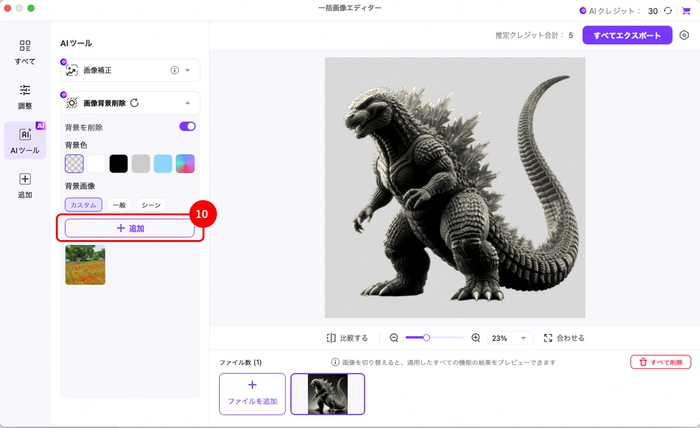Screen dimensions: 700x428
Task: Open the shopping cart icon
Action: point(686,11)
